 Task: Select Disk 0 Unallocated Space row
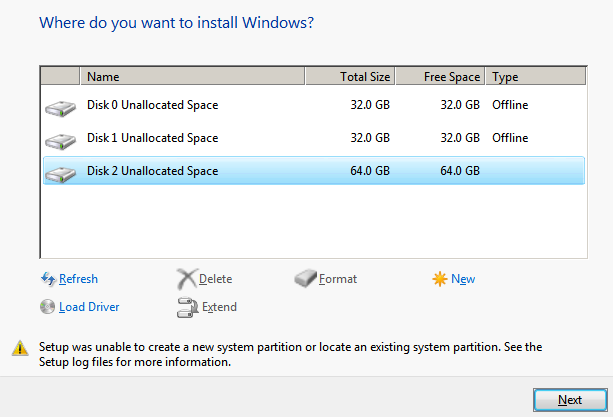click(x=314, y=105)
